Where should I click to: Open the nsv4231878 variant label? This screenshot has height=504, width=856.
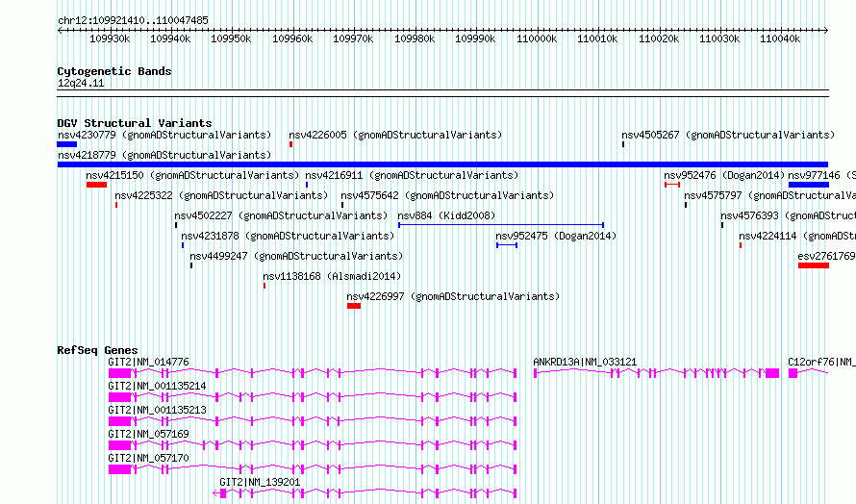[288, 236]
